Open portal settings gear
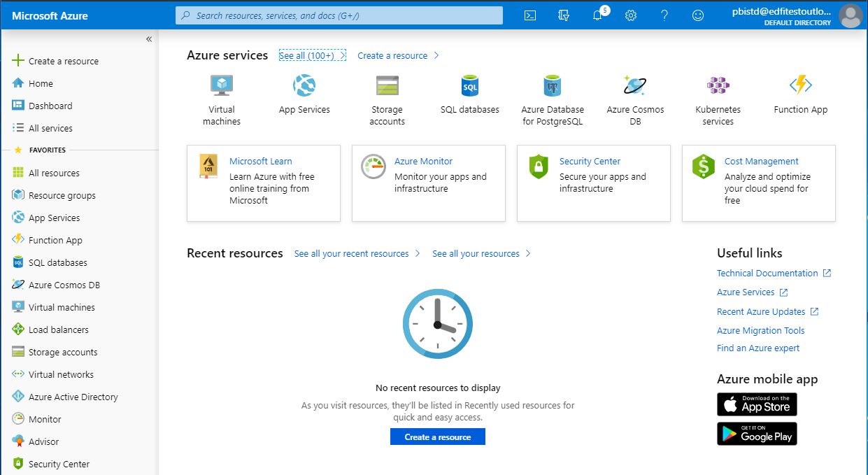Viewport: 868px width, 475px height. coord(631,15)
